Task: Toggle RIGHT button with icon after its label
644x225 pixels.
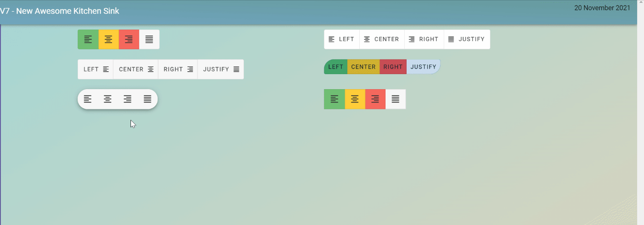Action: (x=178, y=69)
